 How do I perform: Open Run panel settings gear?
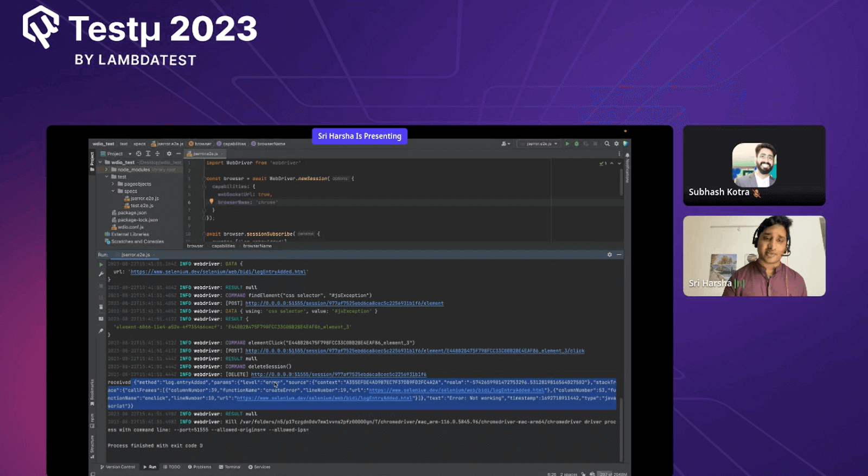coord(610,255)
